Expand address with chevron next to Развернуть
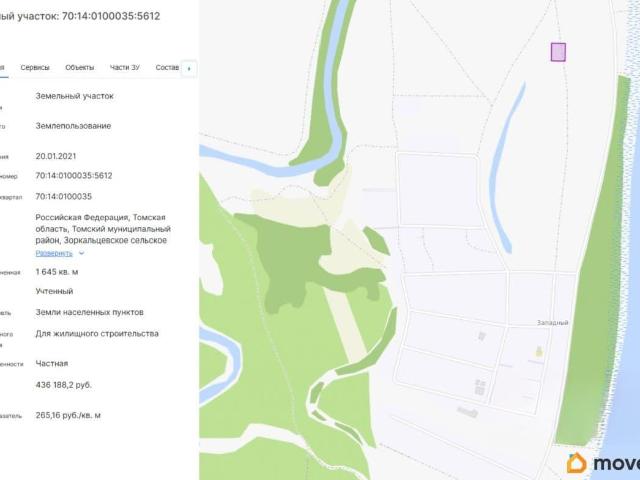 click(81, 253)
